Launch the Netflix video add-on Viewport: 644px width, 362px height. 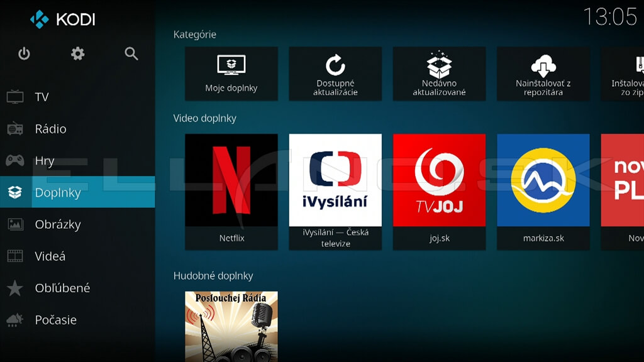point(231,192)
